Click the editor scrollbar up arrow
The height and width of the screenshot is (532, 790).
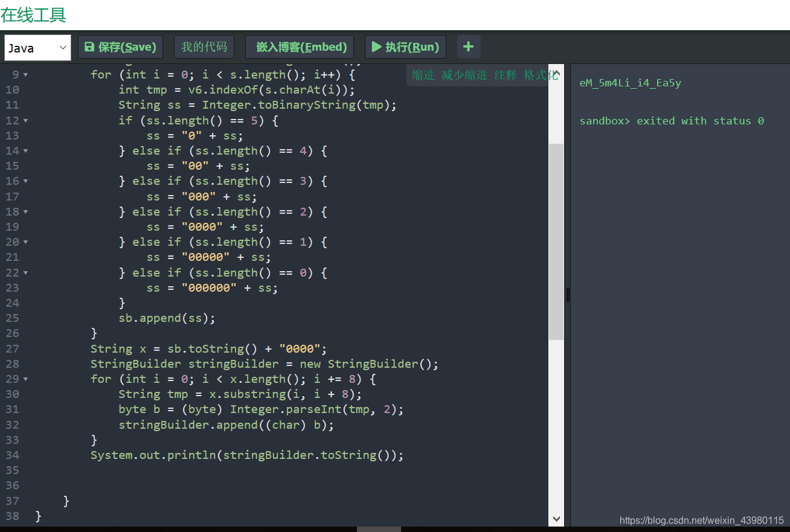[556, 72]
